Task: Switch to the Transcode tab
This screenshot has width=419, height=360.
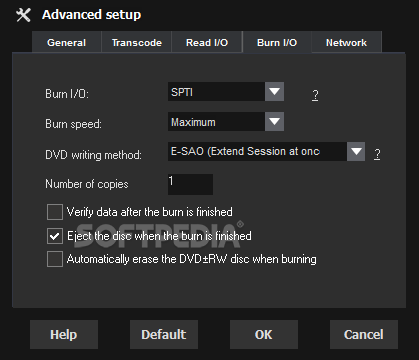Action: point(137,42)
